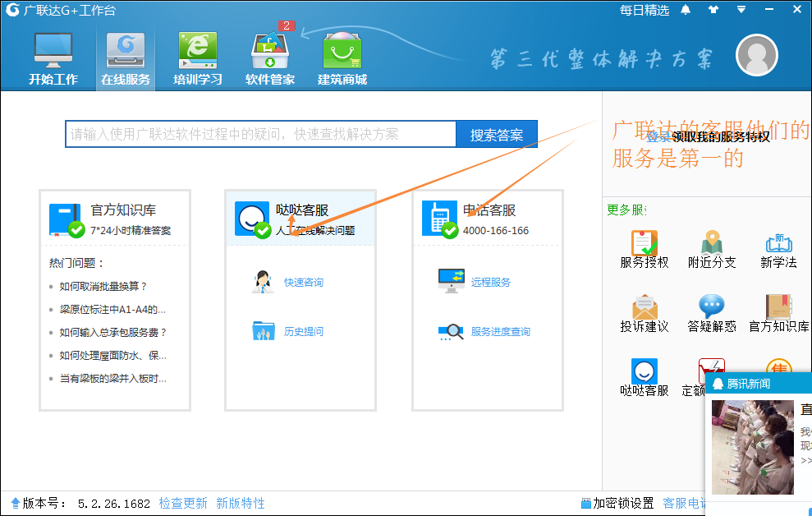Open 软件管家 with badge 2
The height and width of the screenshot is (516, 812).
point(270,58)
